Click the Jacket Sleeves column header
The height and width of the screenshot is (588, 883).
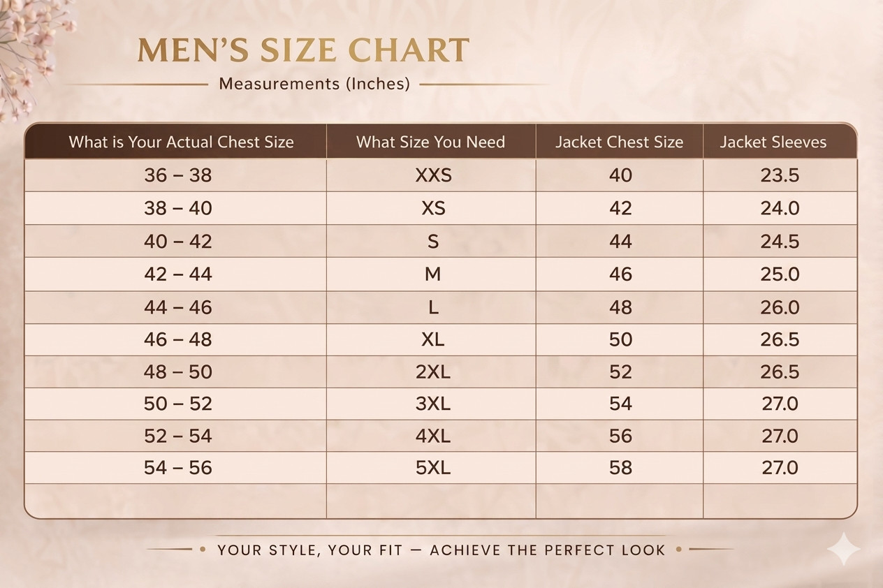click(773, 142)
